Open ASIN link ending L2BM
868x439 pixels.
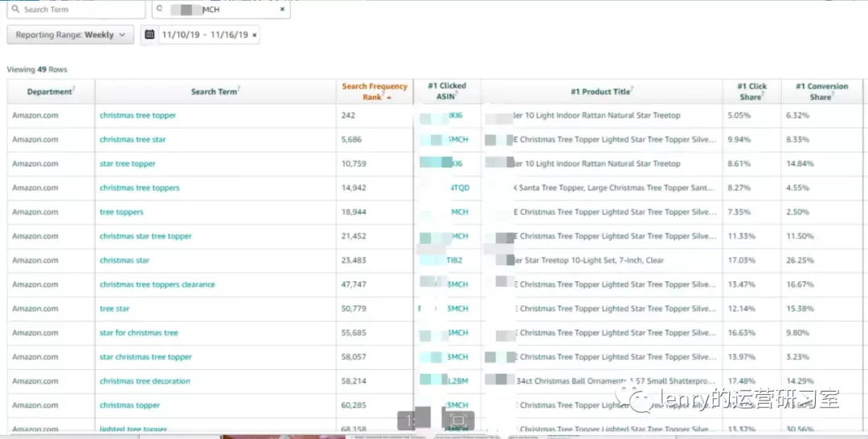pos(457,381)
